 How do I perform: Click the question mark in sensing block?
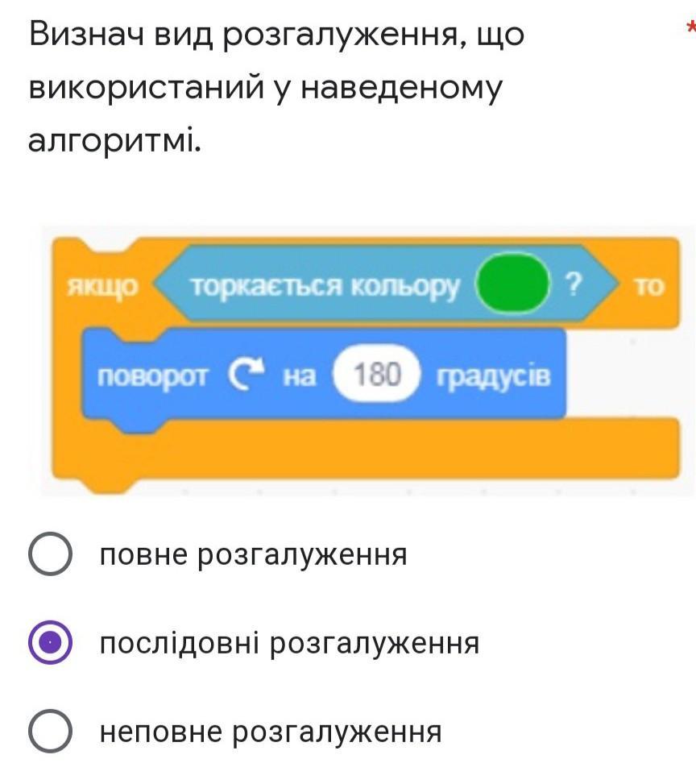pyautogui.click(x=574, y=284)
